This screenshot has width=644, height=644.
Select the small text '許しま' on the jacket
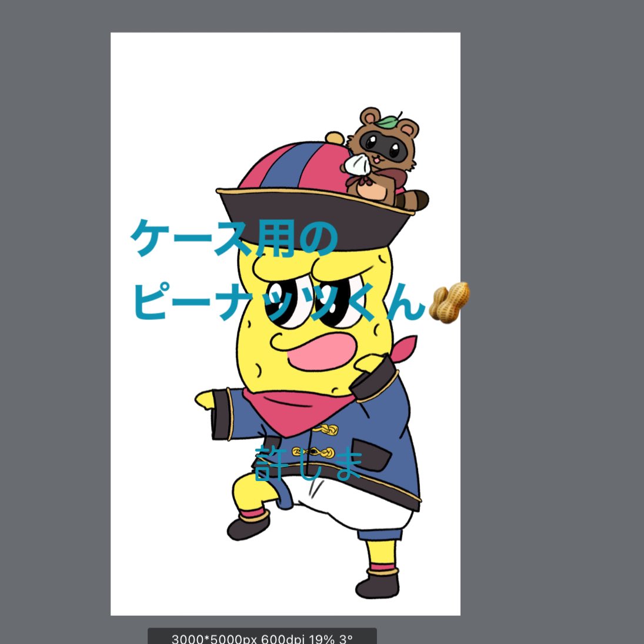coord(308,463)
